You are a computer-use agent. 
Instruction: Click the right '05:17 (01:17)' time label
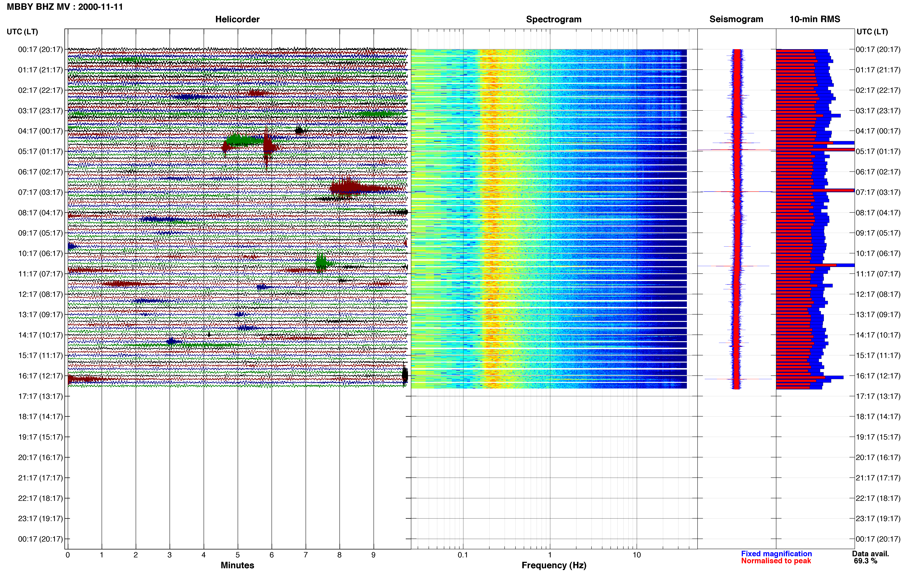pos(878,151)
